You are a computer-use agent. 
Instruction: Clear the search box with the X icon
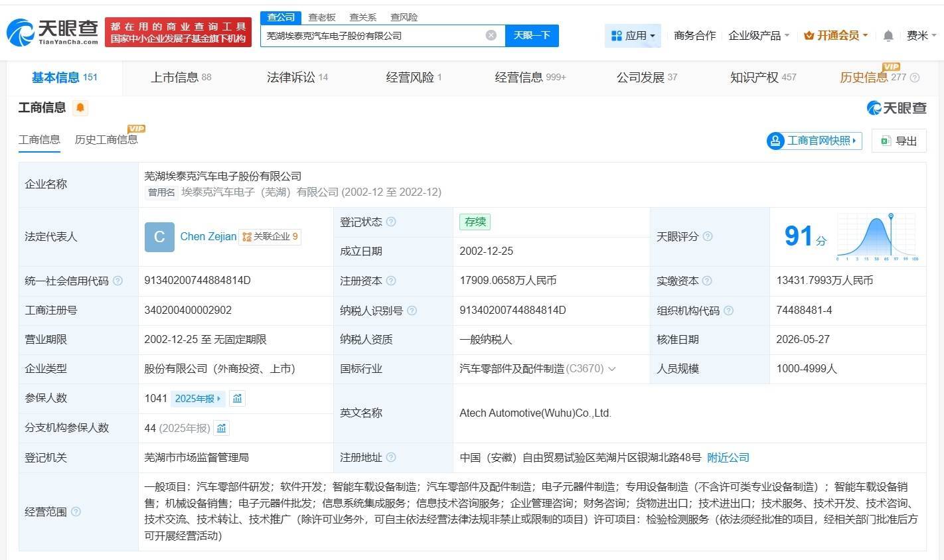coord(491,35)
